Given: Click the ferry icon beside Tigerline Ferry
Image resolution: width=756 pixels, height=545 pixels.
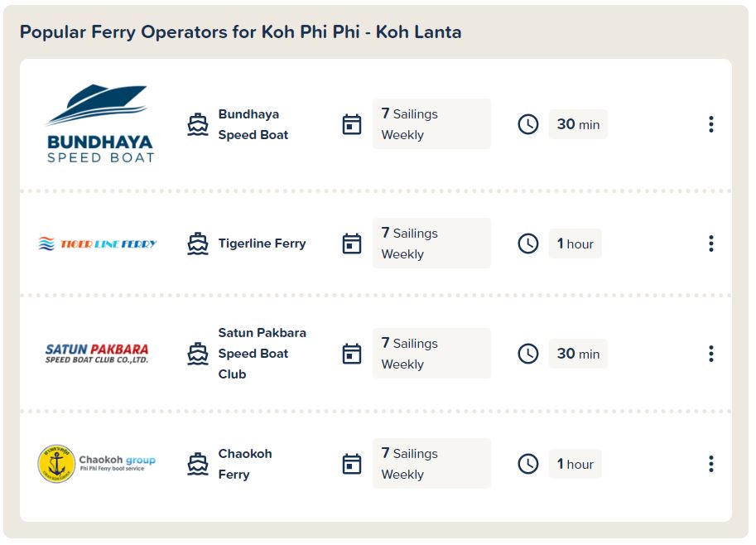Looking at the screenshot, I should (198, 244).
